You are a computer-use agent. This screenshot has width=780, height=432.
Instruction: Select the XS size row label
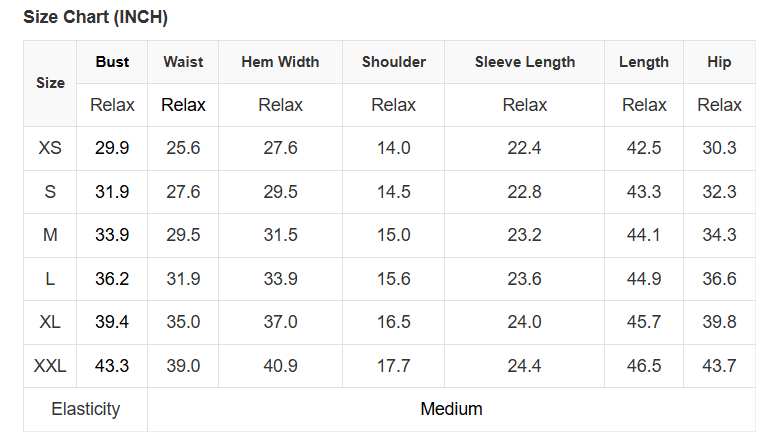(50, 148)
